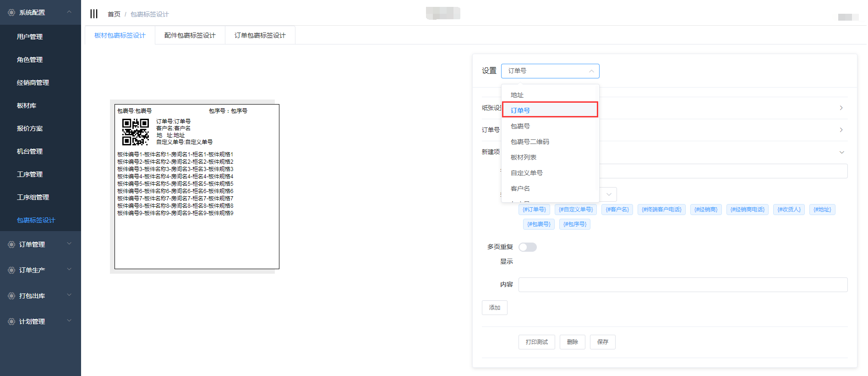Open the 订单包裹标签设计 tab
Image resolution: width=868 pixels, height=376 pixels.
[260, 35]
